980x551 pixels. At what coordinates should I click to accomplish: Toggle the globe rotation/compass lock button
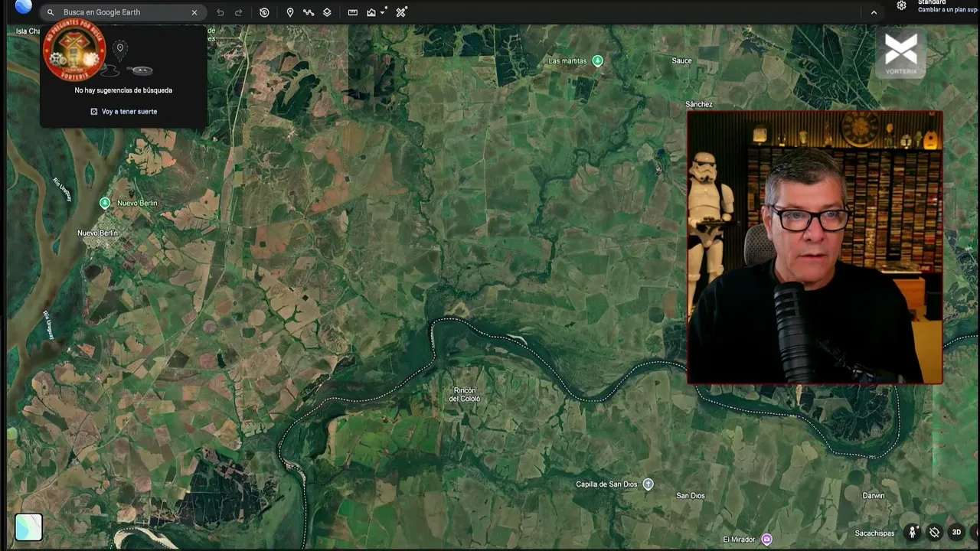pyautogui.click(x=934, y=532)
